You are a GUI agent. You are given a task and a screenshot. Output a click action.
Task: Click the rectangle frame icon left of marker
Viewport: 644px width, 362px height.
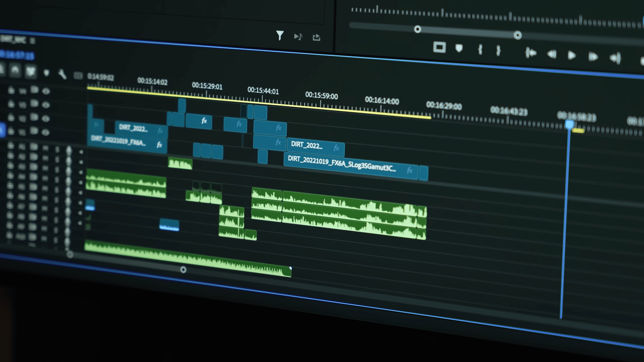click(439, 47)
